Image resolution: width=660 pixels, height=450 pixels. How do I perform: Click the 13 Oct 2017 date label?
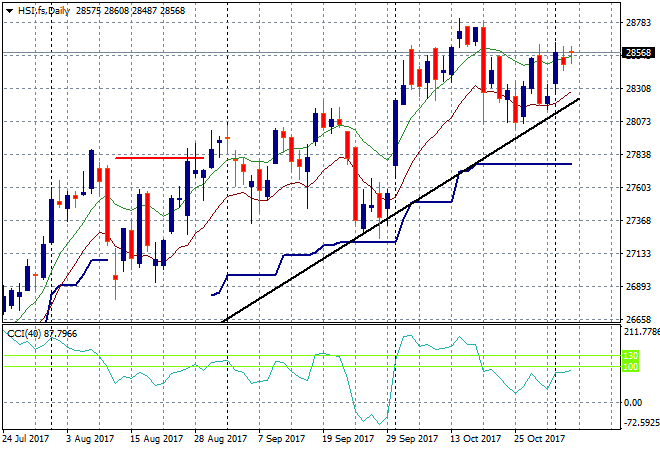click(x=476, y=439)
